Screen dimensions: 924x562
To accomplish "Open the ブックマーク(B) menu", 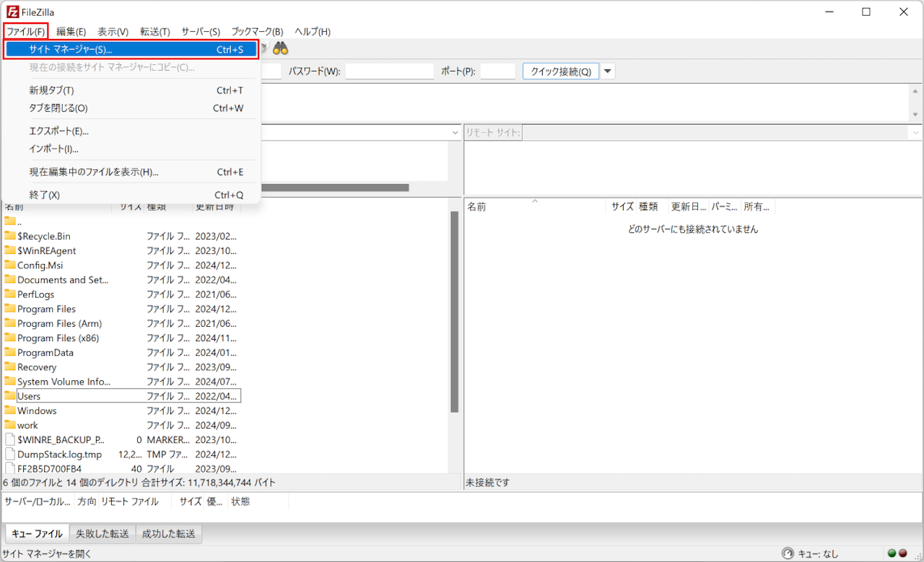I will [x=257, y=32].
